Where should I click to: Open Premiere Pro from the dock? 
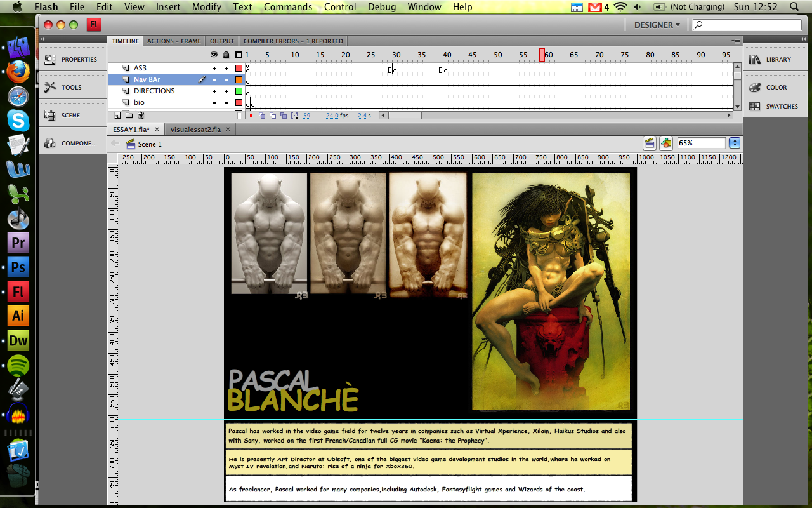point(18,243)
